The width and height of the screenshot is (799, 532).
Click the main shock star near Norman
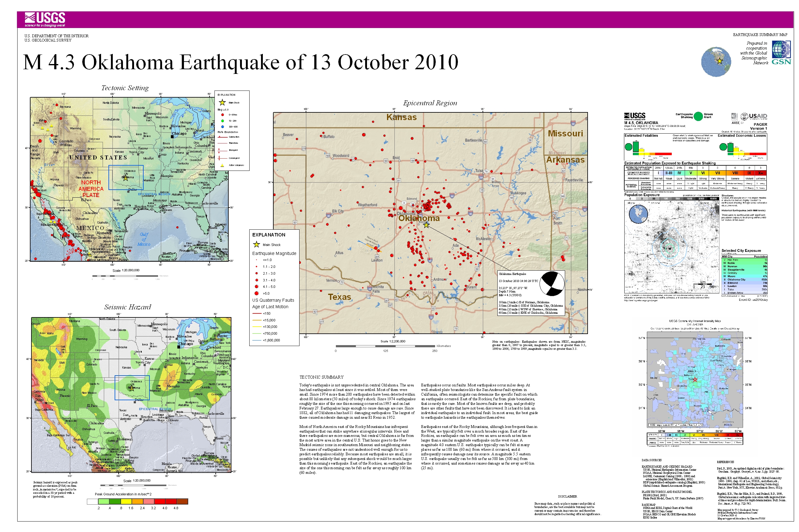[x=426, y=225]
